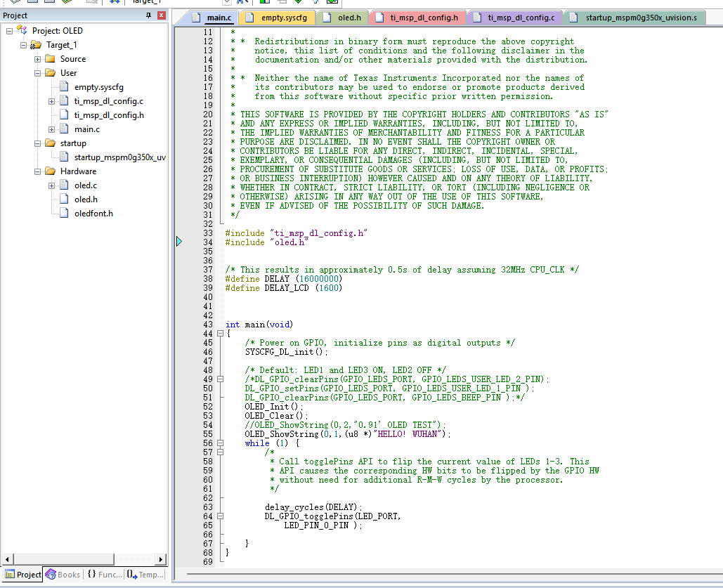
Task: Expand ti_msp_dl_config.c dependencies in tree
Action: point(52,101)
